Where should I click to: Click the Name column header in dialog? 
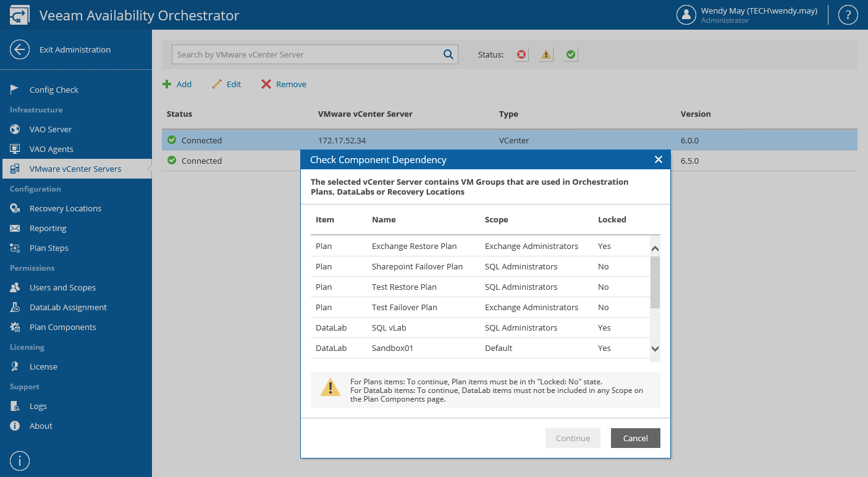coord(384,219)
